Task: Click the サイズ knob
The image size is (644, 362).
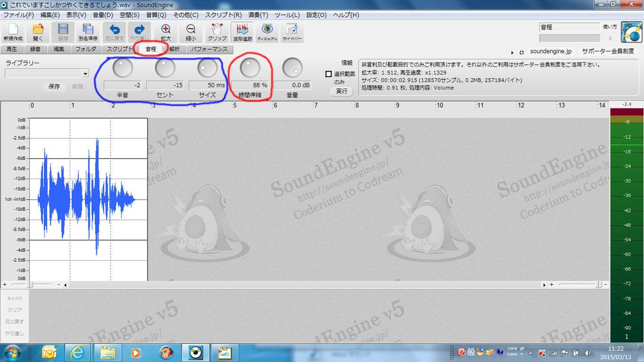Action: [x=207, y=67]
